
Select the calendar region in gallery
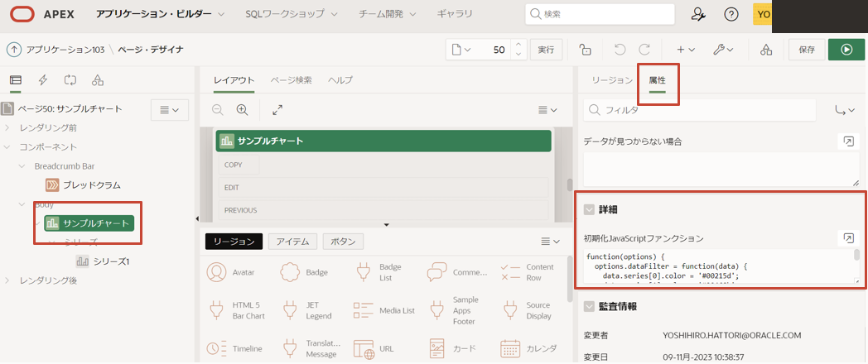pos(528,348)
